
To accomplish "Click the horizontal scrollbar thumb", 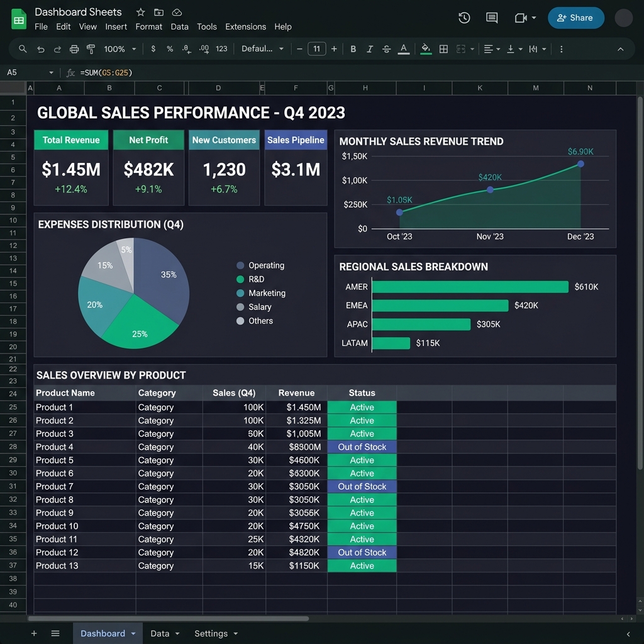I will point(168,618).
